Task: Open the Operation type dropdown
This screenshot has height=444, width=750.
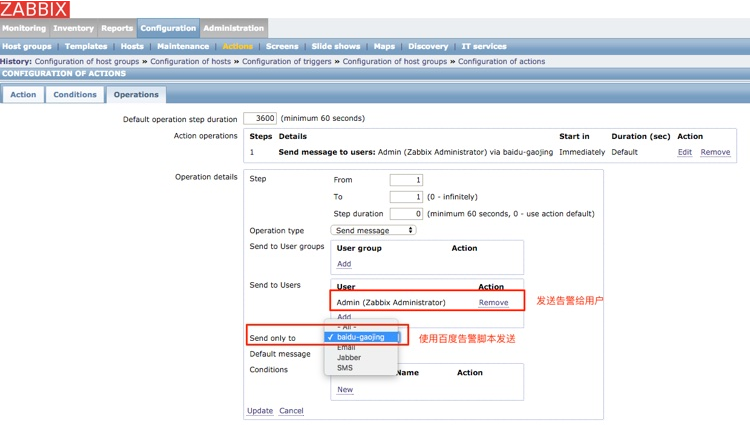Action: (x=373, y=230)
